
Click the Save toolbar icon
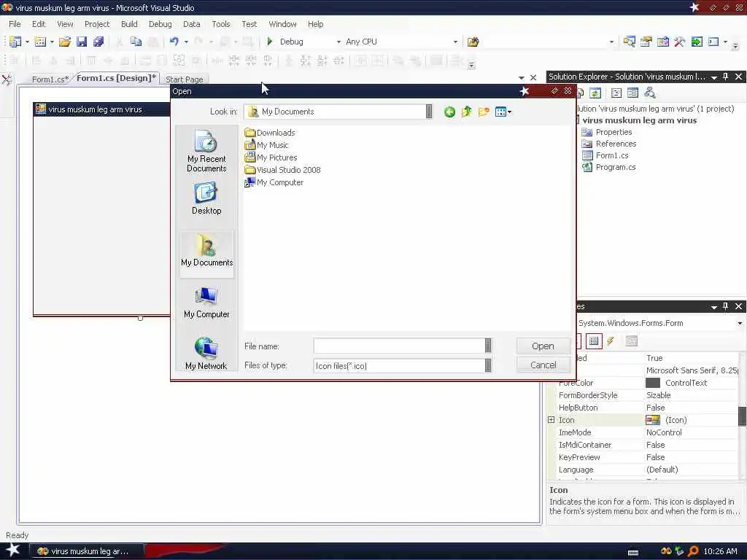[82, 42]
